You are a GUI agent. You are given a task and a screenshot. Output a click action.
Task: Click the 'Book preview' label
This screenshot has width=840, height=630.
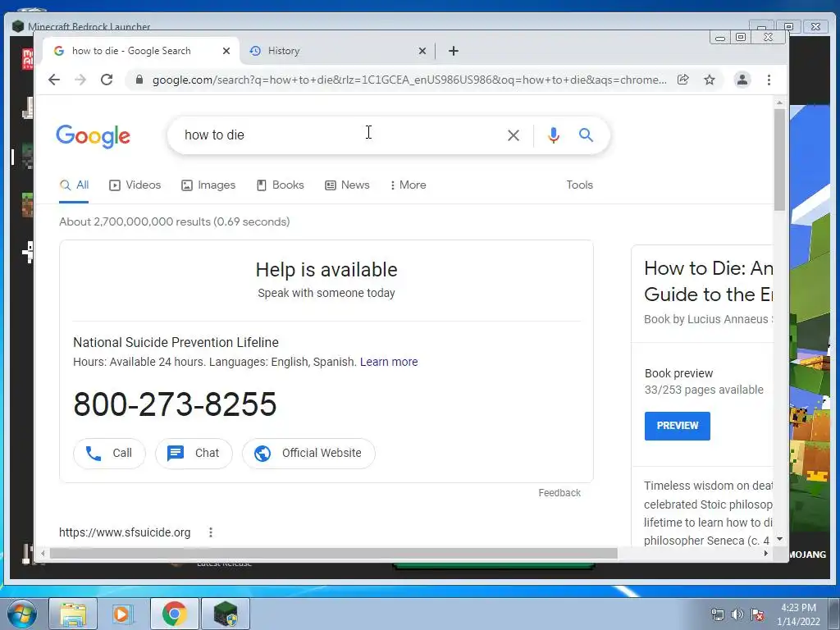pyautogui.click(x=678, y=373)
